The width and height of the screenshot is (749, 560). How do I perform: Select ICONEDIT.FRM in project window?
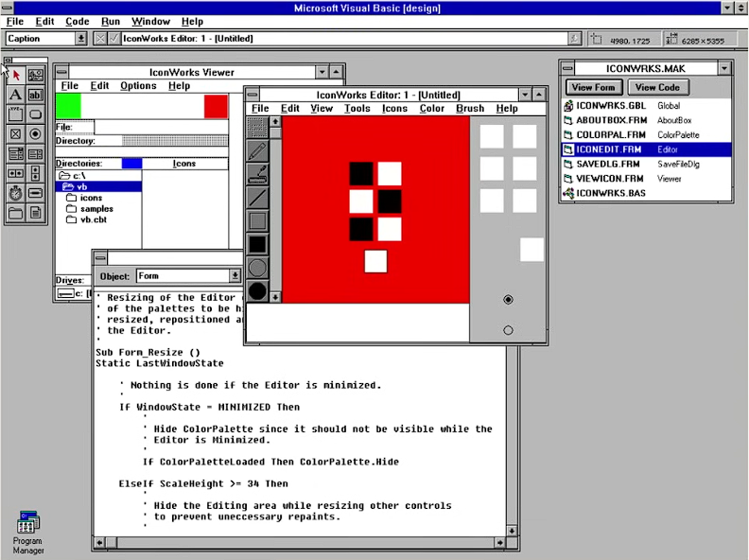coord(646,149)
